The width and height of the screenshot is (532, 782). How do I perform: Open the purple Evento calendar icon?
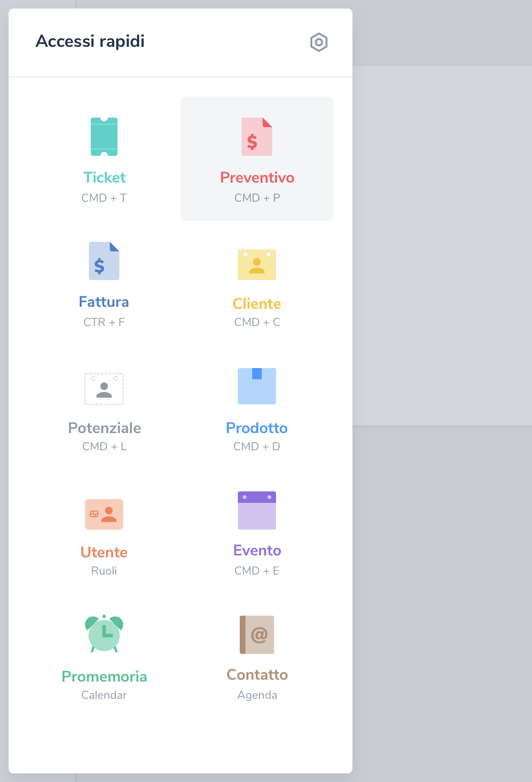(257, 510)
